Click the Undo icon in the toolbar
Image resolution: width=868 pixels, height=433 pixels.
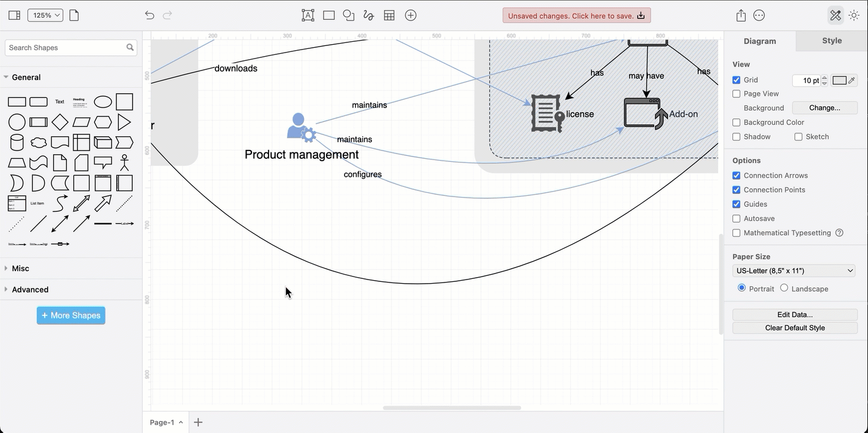[149, 15]
